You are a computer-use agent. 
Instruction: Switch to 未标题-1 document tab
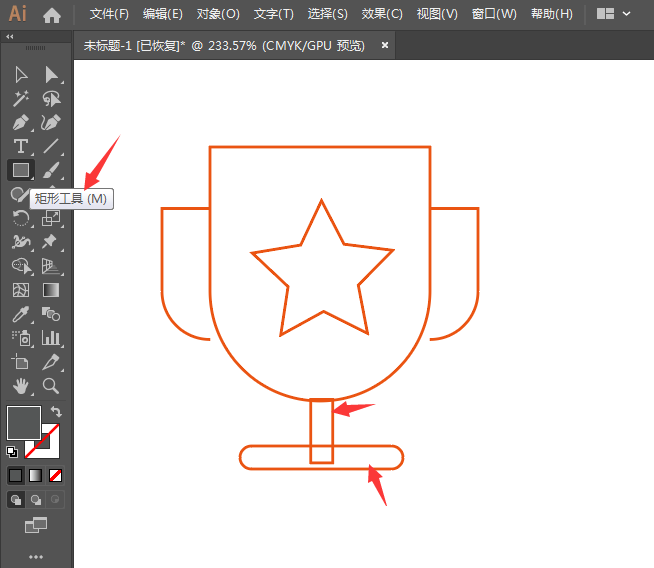coord(224,45)
